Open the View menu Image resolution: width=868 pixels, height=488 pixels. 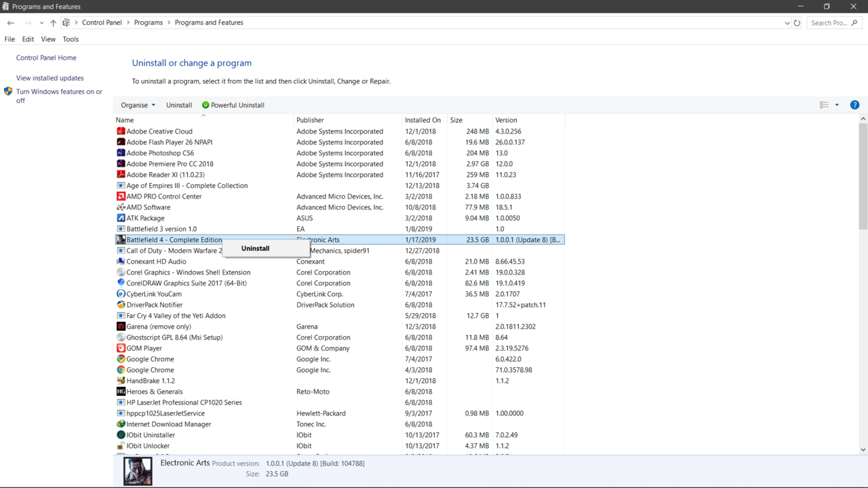[48, 39]
